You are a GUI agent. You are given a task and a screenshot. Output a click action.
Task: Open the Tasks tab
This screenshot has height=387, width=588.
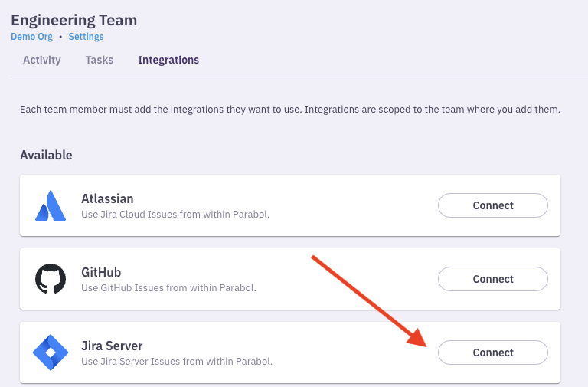100,60
